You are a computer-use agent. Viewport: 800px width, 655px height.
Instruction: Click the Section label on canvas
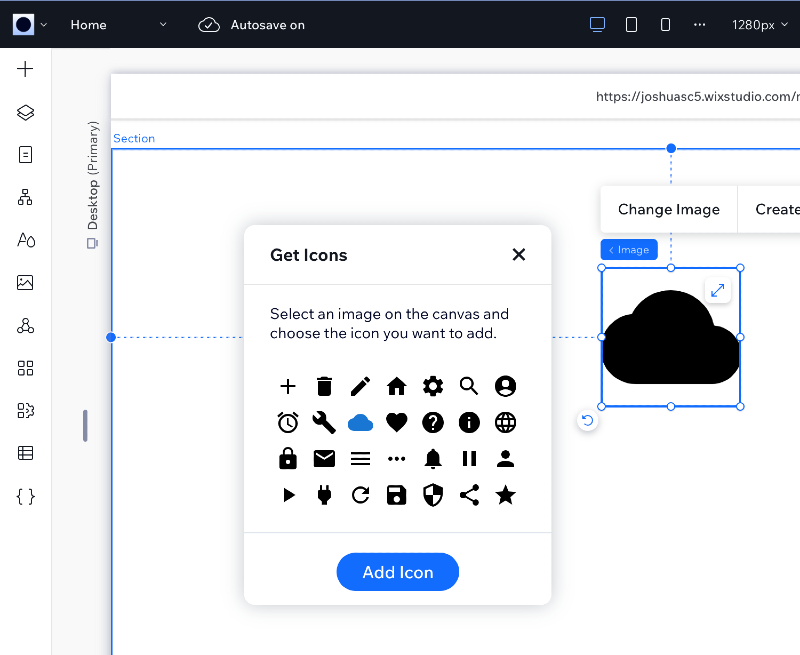click(134, 138)
